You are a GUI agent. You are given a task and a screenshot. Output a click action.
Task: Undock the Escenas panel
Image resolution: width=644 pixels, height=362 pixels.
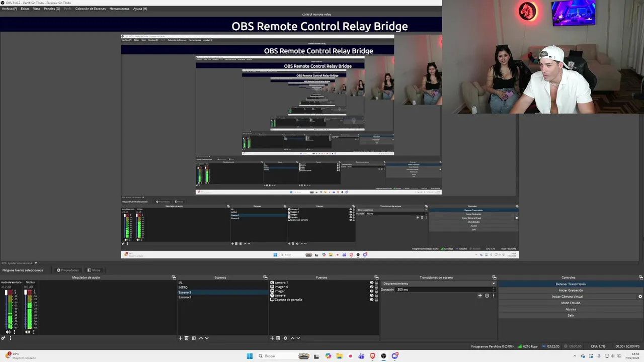click(265, 278)
